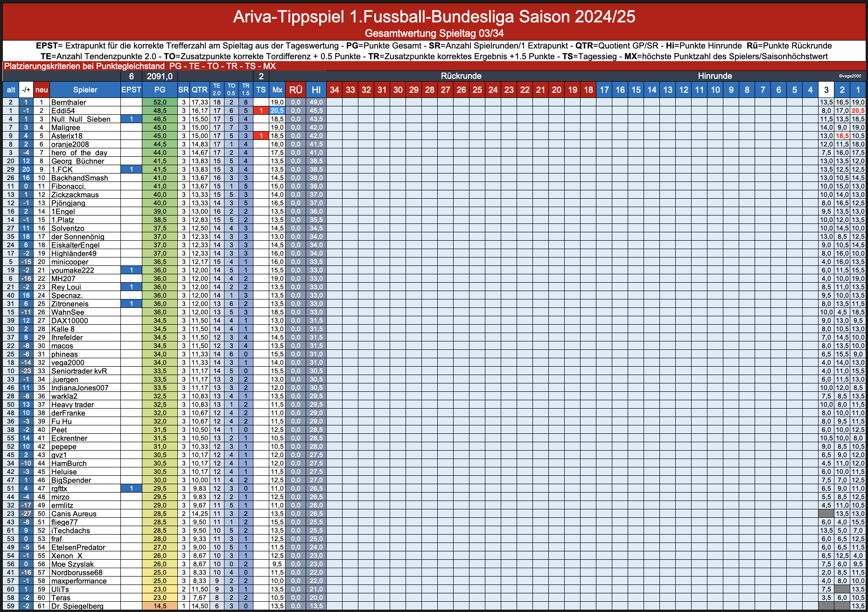Viewport: 868px width, 612px height.
Task: Select player name 'DAX10000'
Action: (x=70, y=320)
